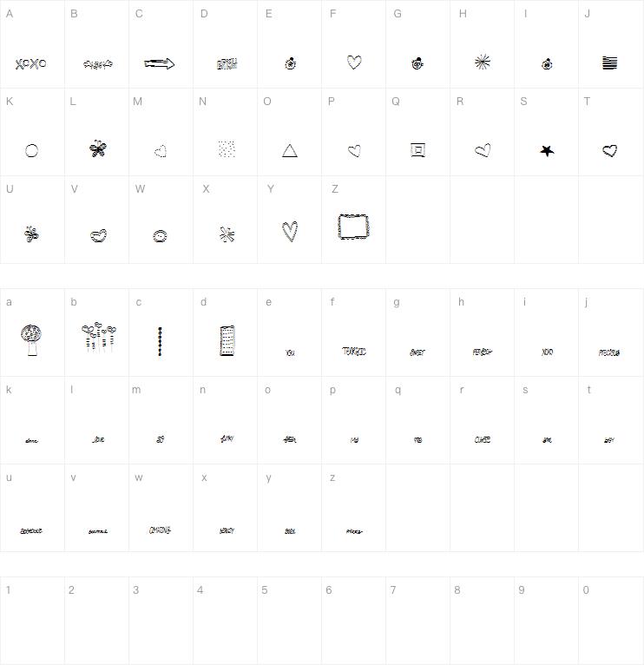Pick the beaded vertical line under c
Screen dimensions: 644x665
coord(160,341)
